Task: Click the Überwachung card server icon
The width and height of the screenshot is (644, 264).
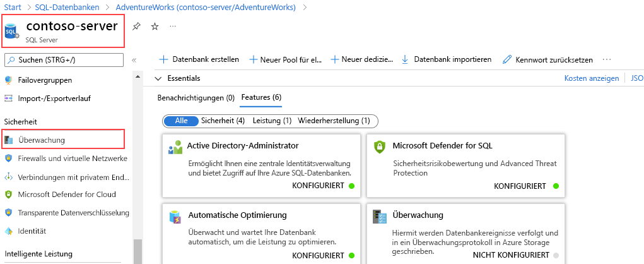Action: 380,217
